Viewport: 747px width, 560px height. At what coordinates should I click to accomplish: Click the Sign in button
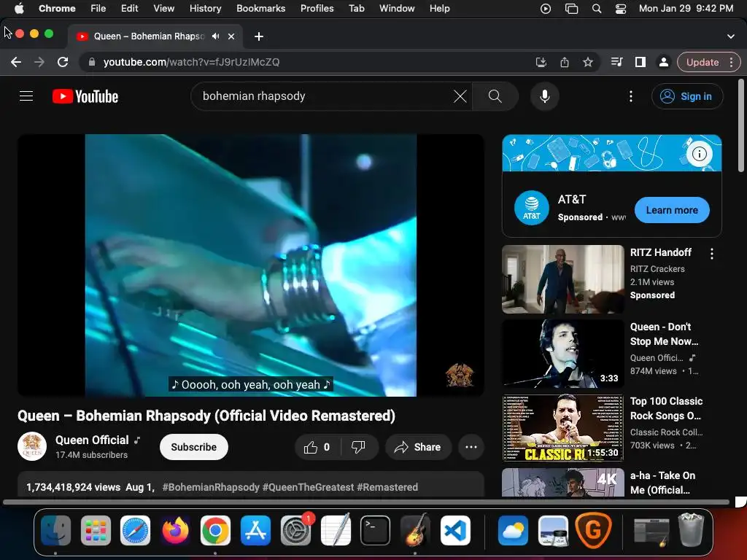687,96
